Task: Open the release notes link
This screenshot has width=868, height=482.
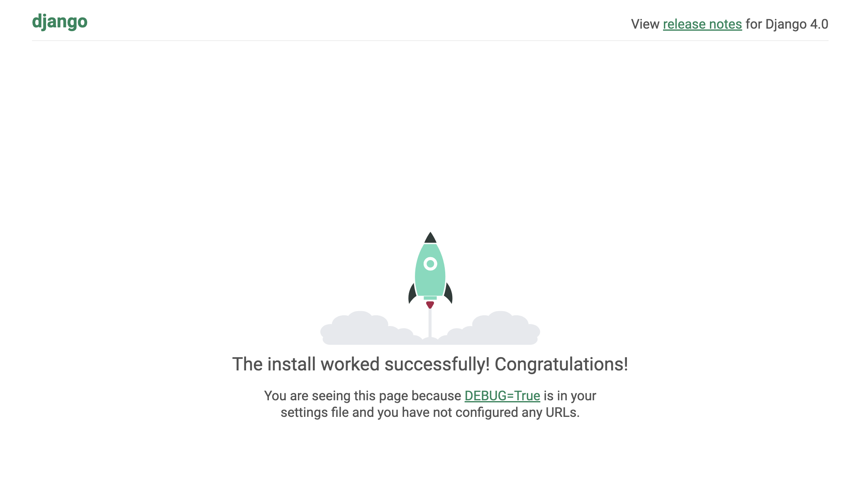Action: [702, 24]
